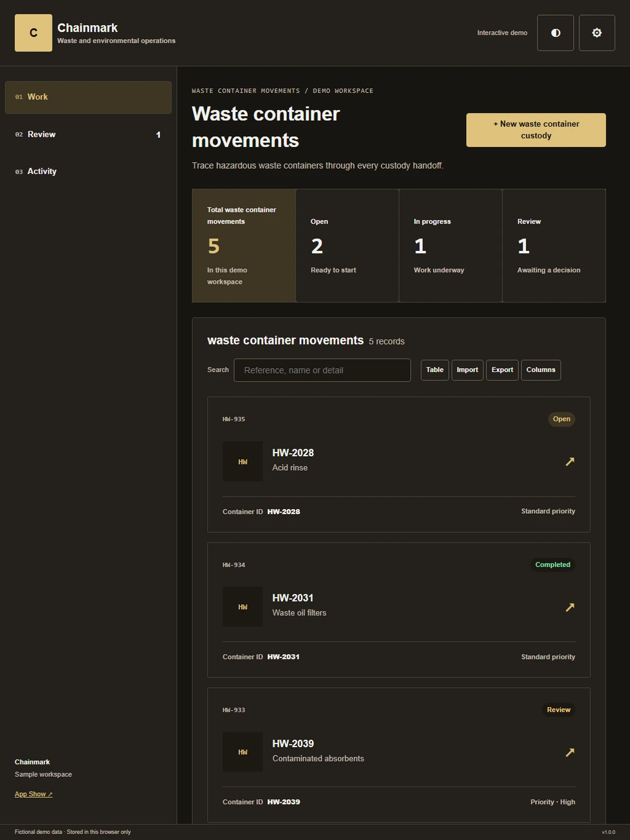This screenshot has height=840, width=630.
Task: Open settings via the gear icon
Action: pos(597,33)
